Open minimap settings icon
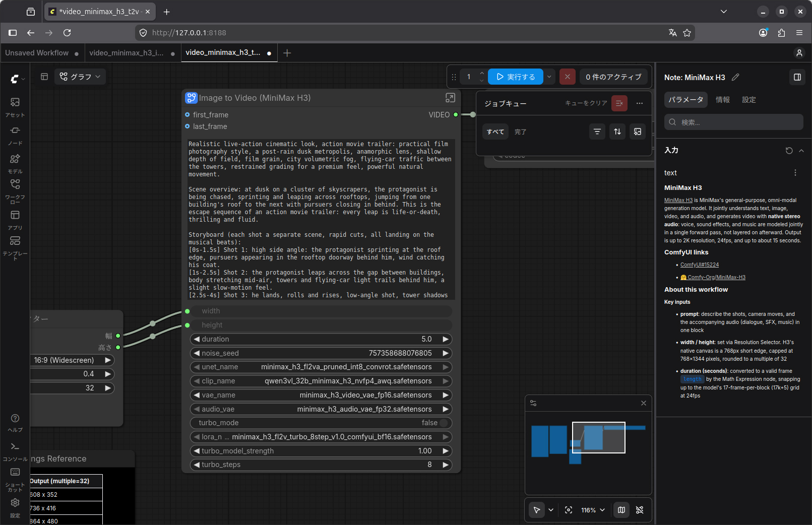 pyautogui.click(x=533, y=403)
